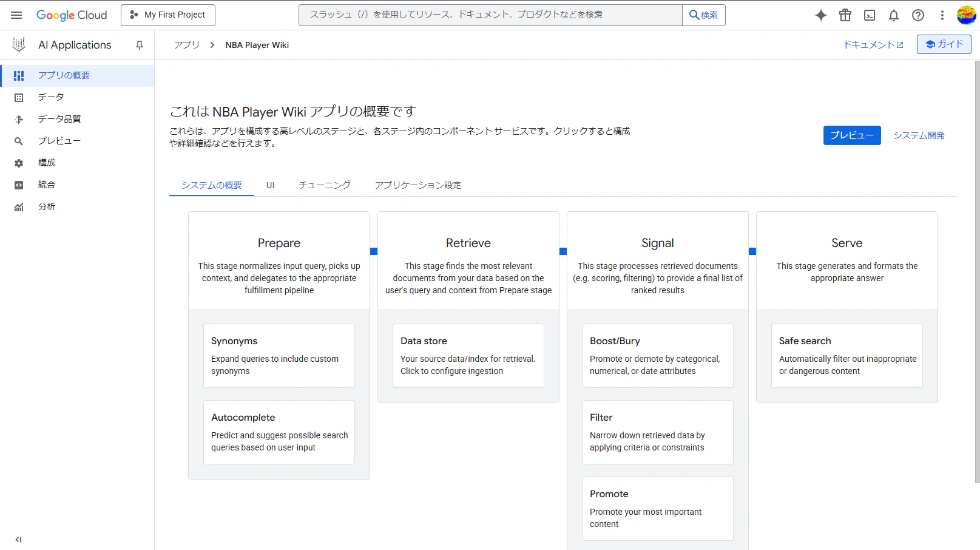This screenshot has height=550, width=980.
Task: Click the ガイド button
Action: click(944, 44)
